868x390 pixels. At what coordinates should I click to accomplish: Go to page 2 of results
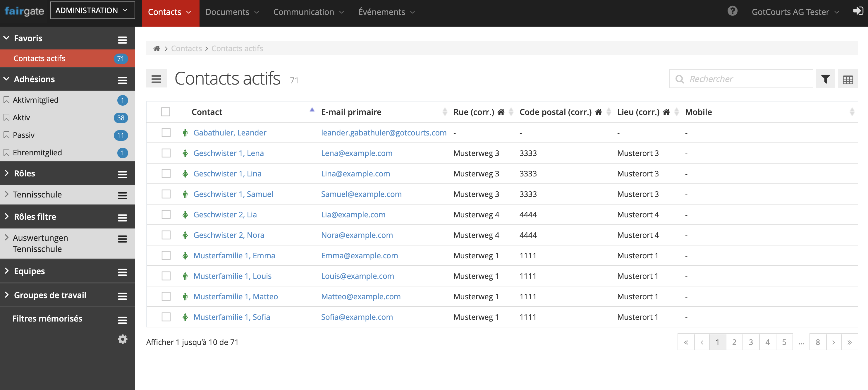pyautogui.click(x=734, y=342)
